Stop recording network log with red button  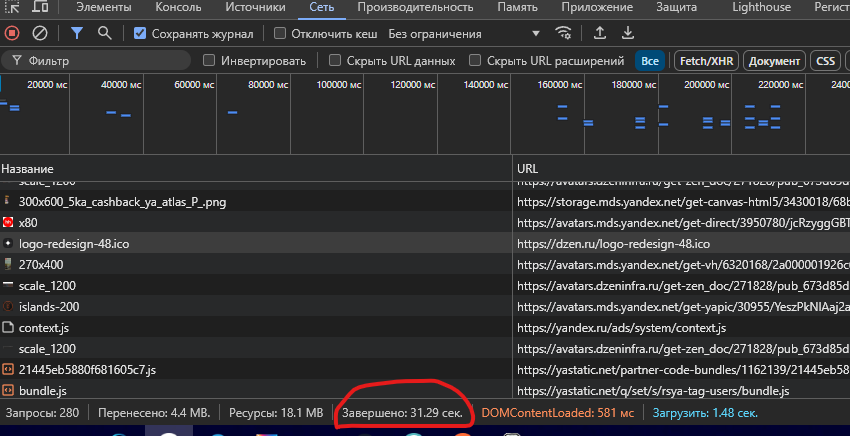coord(11,34)
